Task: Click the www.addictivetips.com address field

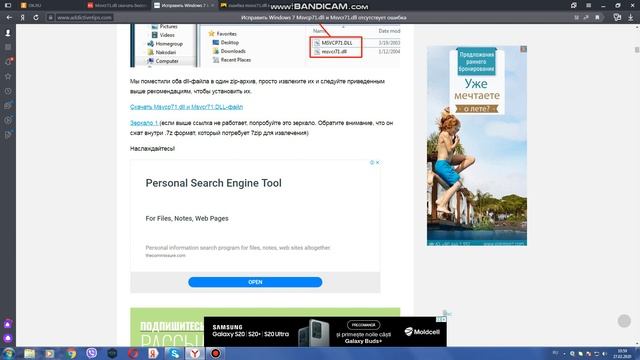Action: pos(84,18)
